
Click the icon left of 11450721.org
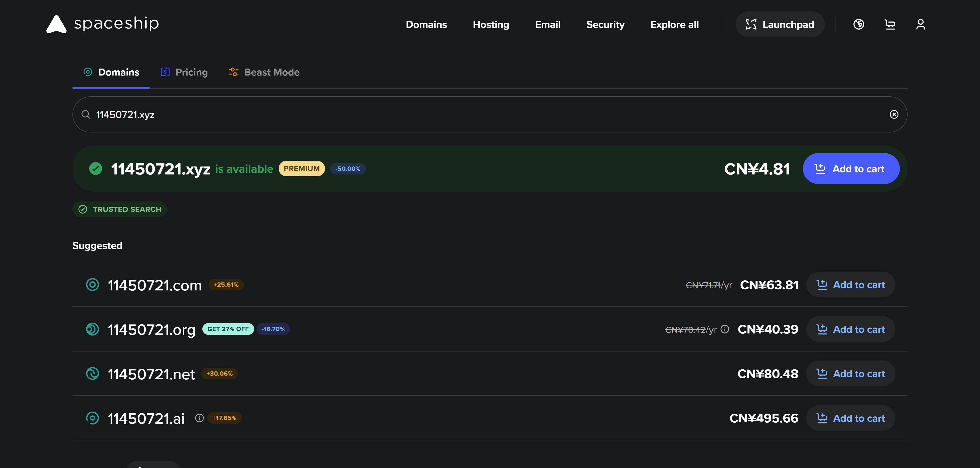tap(93, 329)
